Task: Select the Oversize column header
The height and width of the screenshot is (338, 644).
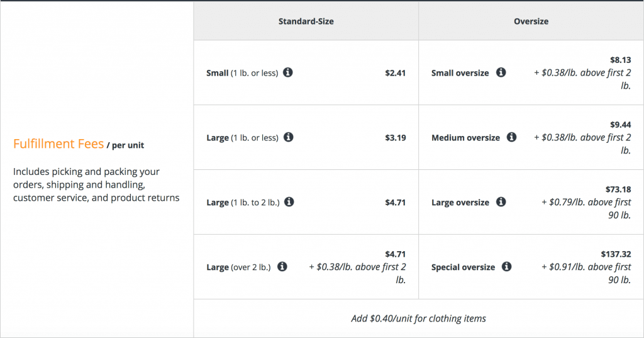Action: [x=531, y=21]
